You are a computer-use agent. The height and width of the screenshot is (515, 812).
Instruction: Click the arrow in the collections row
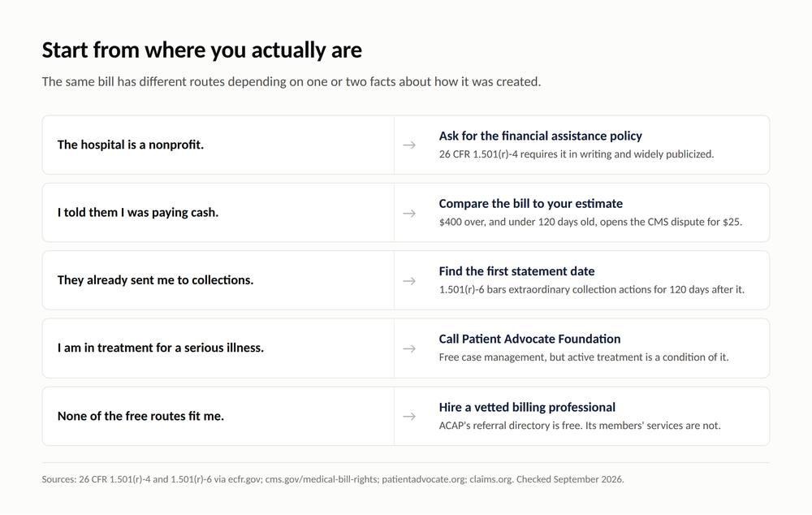coord(409,281)
